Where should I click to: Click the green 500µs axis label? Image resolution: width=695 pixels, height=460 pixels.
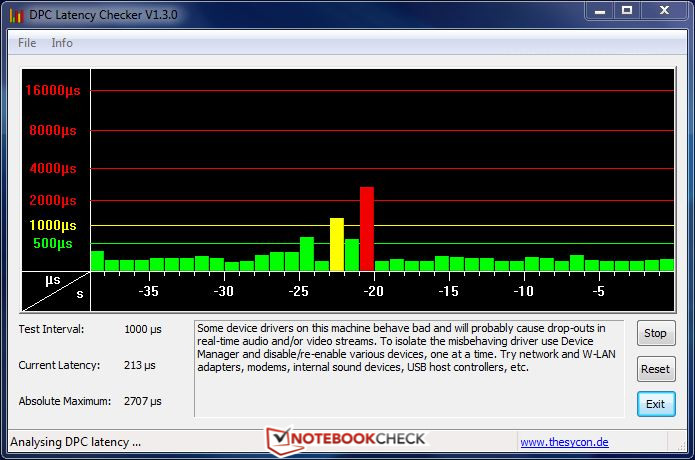53,243
